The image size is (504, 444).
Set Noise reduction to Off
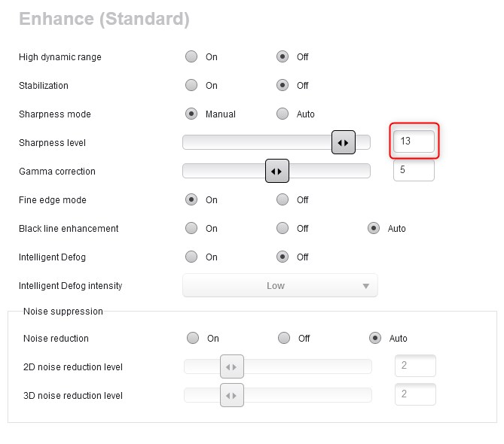click(284, 338)
